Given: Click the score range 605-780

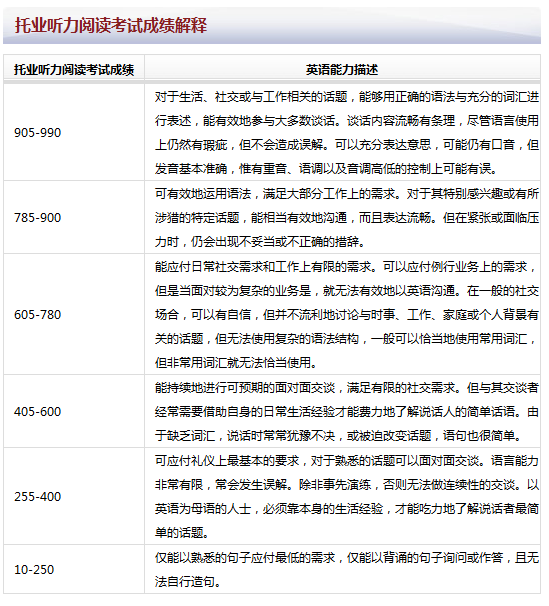Looking at the screenshot, I should (x=37, y=315).
